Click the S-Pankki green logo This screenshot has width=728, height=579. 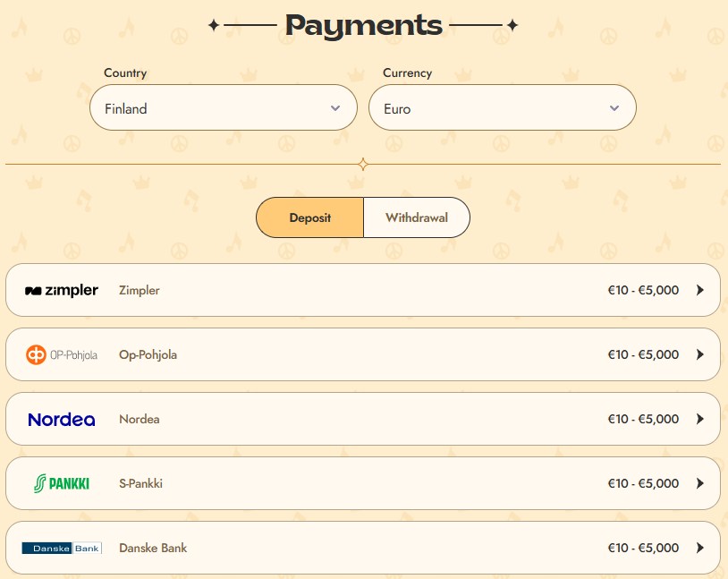[62, 484]
